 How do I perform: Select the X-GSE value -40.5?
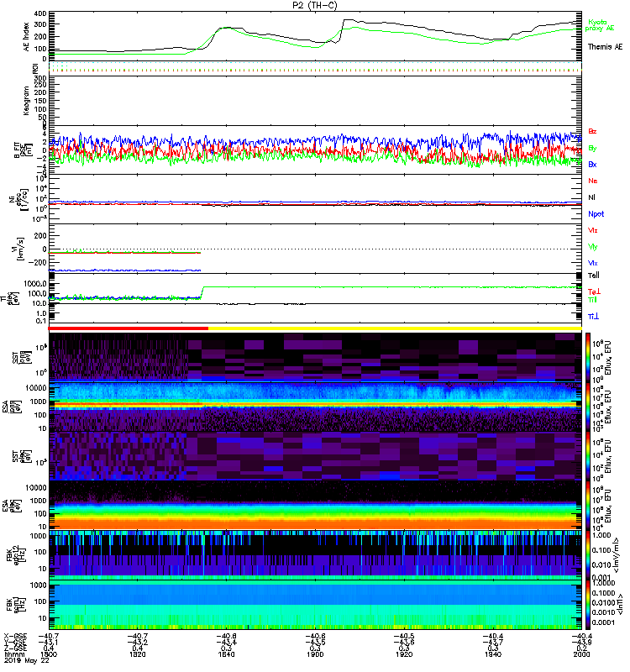pos(403,637)
